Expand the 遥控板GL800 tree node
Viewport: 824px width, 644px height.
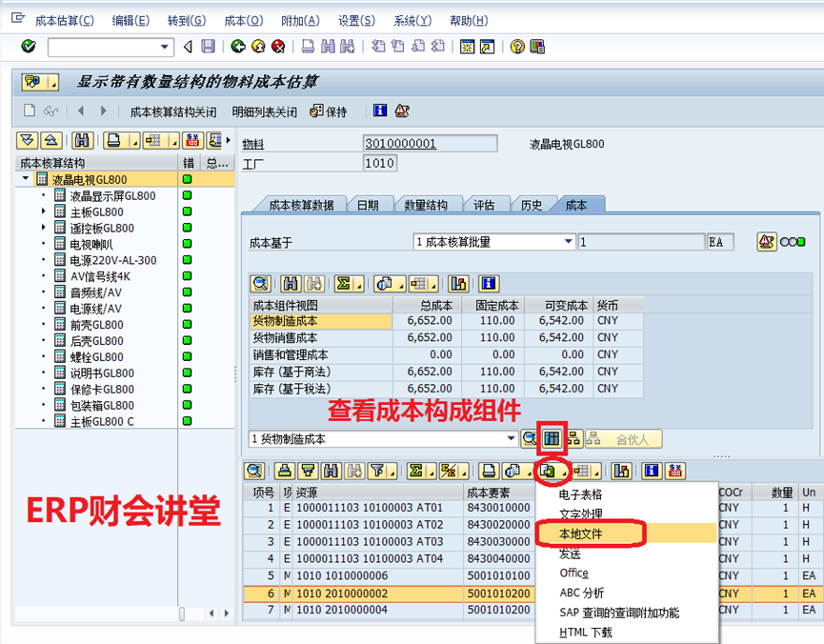coord(43,228)
